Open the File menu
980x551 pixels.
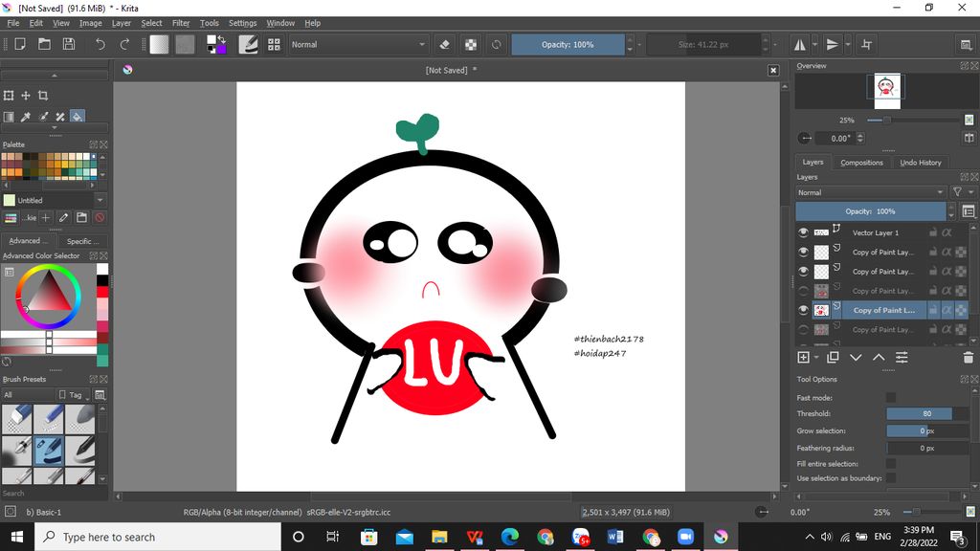(x=13, y=23)
